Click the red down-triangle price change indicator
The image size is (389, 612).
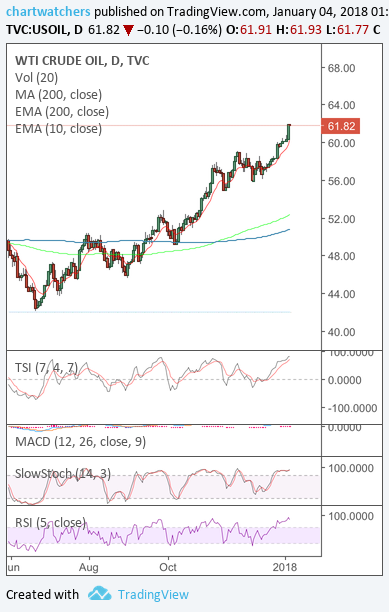128,30
